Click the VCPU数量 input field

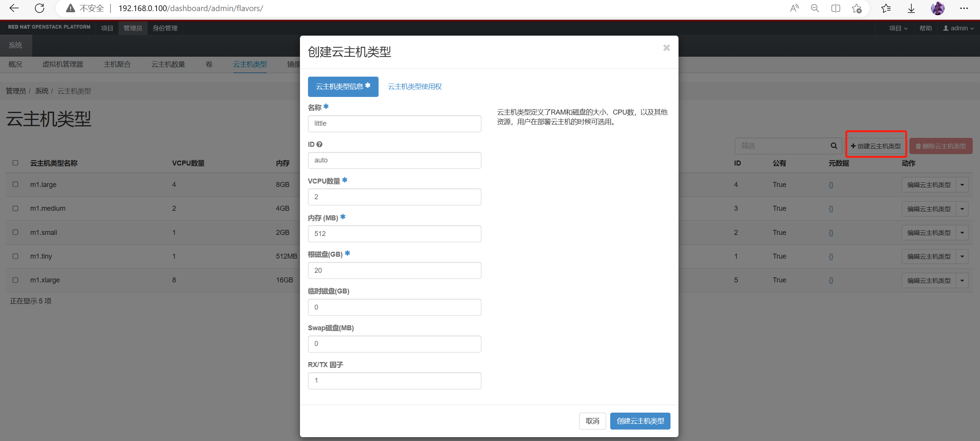click(394, 197)
